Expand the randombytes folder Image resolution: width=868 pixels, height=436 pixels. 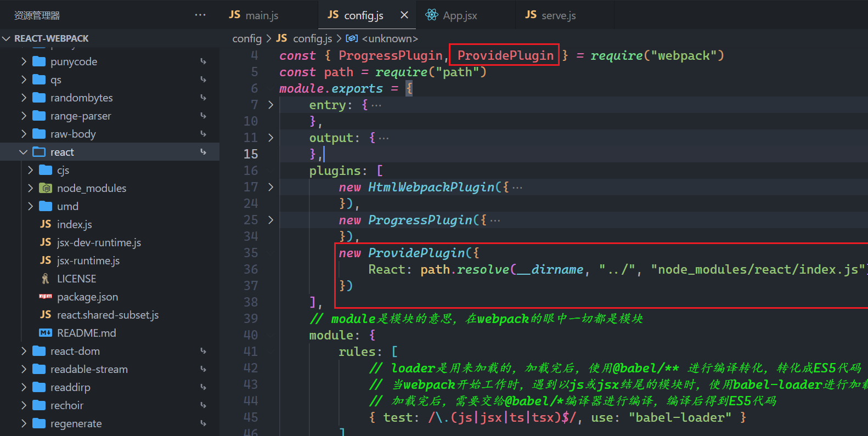(x=24, y=98)
